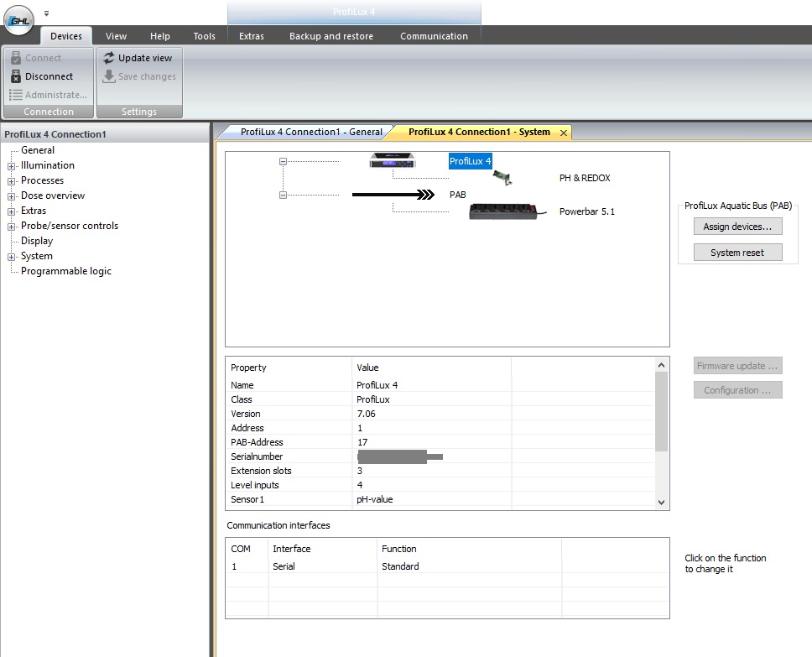Expand the Extras tree node in sidebar
Viewport: 812px width, 657px height.
pos(11,211)
